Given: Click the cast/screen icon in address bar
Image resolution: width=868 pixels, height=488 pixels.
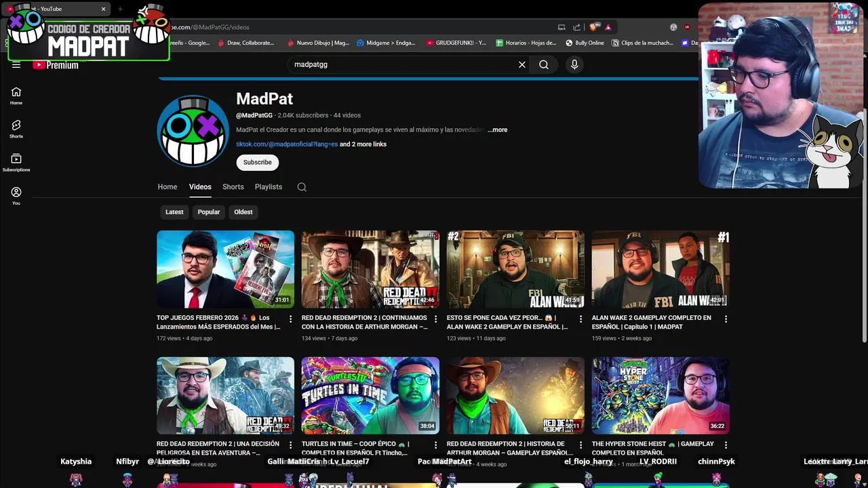Looking at the screenshot, I should coord(561,27).
